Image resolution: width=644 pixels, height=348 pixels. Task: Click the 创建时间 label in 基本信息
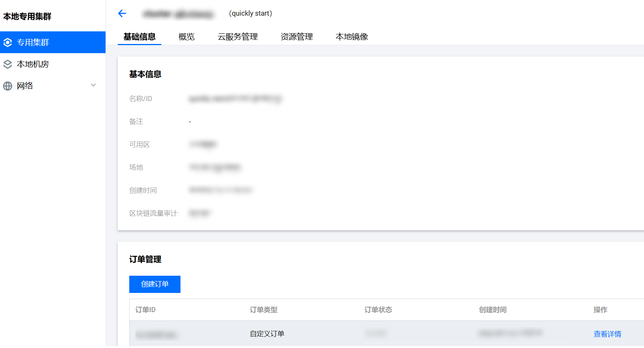[x=143, y=190]
